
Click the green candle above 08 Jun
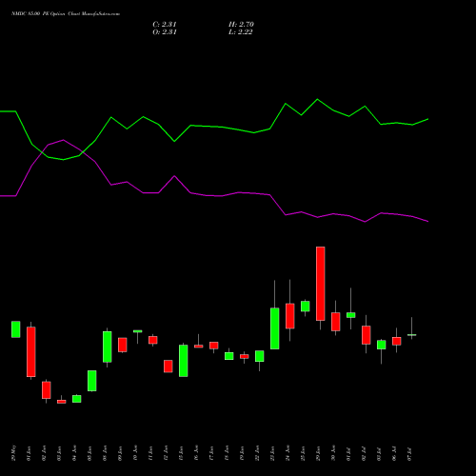click(108, 347)
